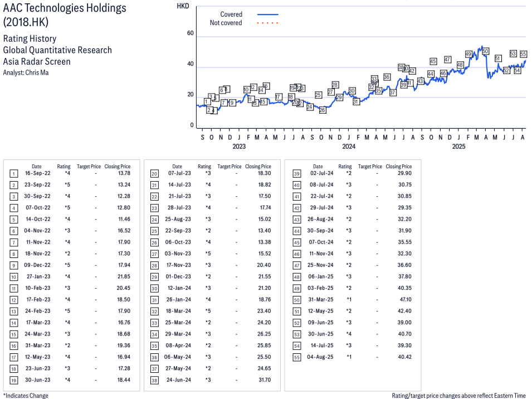Click the date 04-Aug-25
532x399 pixels.
point(320,357)
